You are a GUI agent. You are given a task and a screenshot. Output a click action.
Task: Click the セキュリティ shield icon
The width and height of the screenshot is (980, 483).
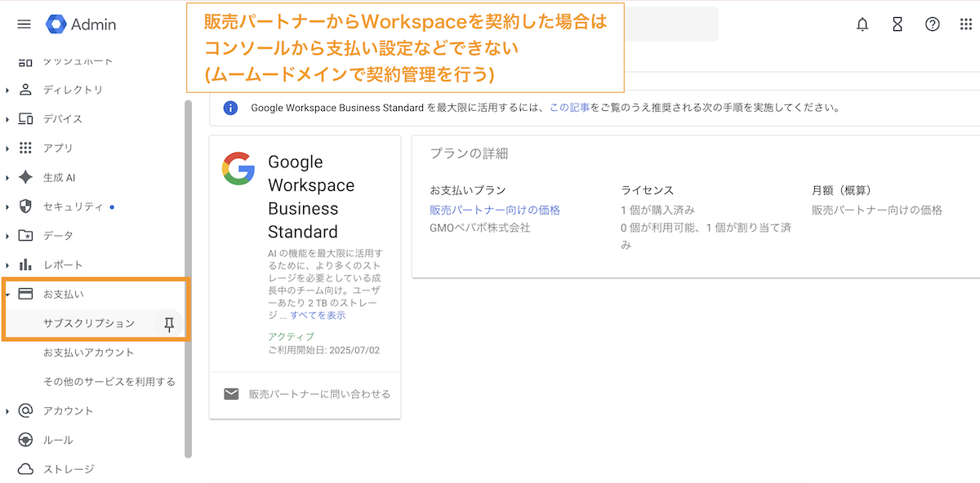click(x=25, y=206)
